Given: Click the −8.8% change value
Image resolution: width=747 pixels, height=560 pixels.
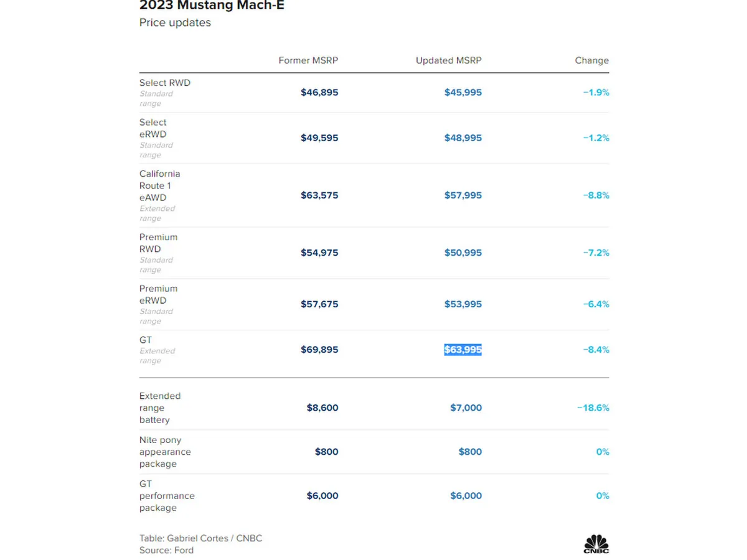Looking at the screenshot, I should tap(596, 195).
